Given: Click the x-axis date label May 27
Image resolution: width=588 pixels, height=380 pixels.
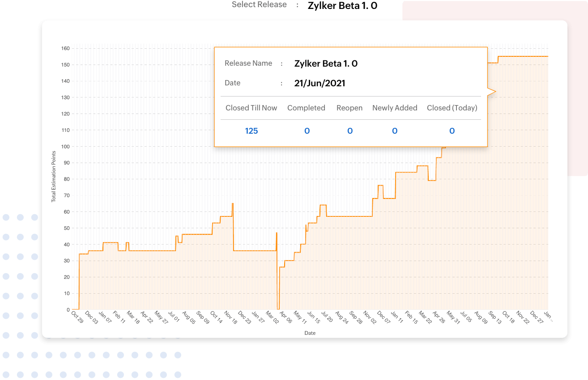Looking at the screenshot, I should coord(161,317).
